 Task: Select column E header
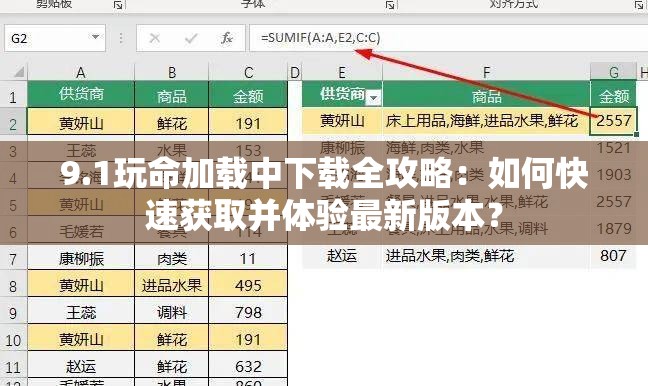342,73
